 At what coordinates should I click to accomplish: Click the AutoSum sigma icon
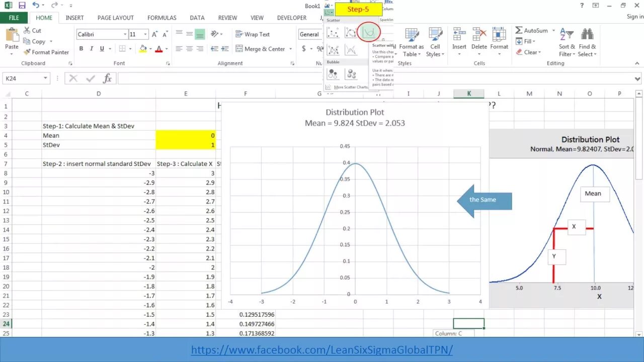(x=519, y=31)
